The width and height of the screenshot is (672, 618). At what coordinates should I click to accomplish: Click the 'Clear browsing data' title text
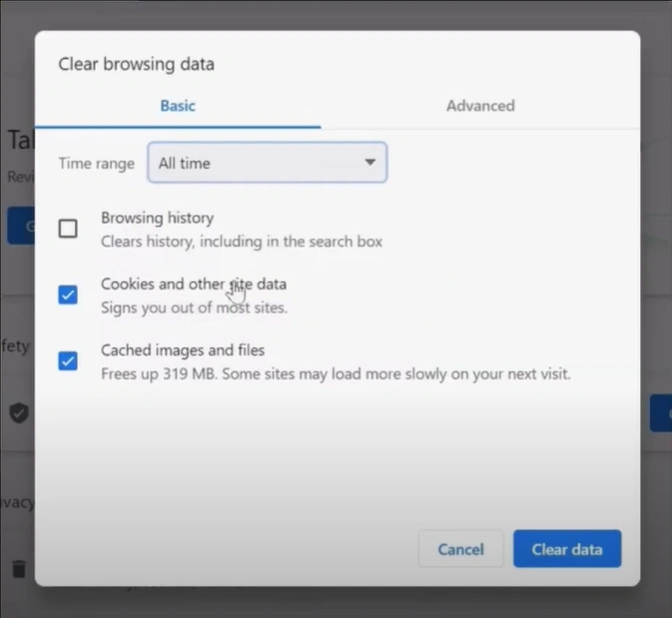click(136, 64)
